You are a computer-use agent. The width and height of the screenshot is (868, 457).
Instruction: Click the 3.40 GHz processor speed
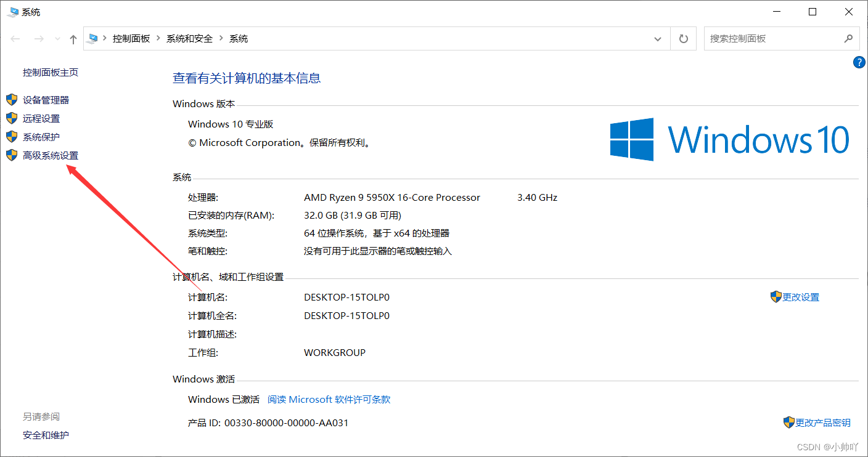[538, 197]
